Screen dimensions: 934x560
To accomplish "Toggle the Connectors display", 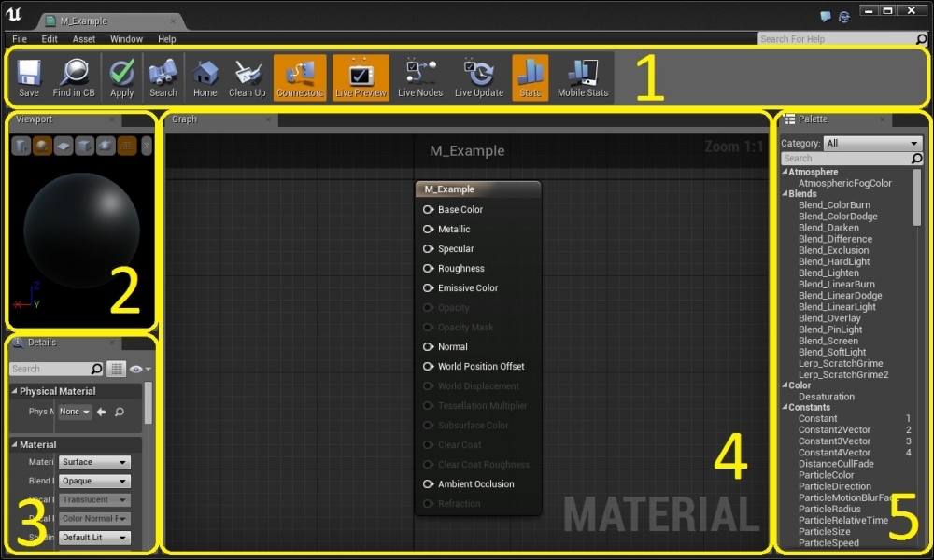I will pyautogui.click(x=299, y=77).
